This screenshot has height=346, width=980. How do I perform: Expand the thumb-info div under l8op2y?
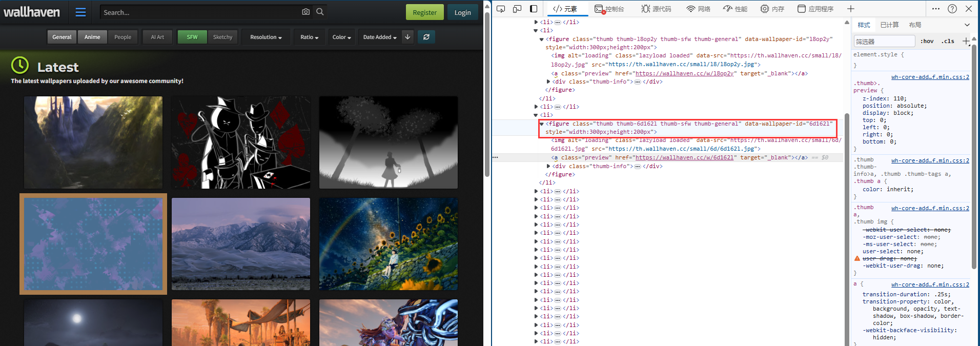548,82
